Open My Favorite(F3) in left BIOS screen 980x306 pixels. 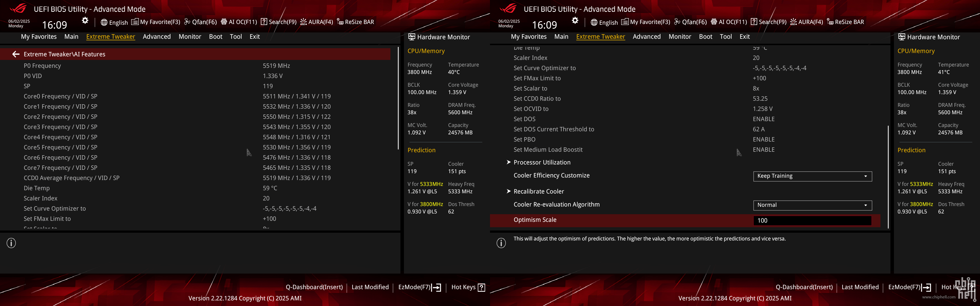coord(156,22)
